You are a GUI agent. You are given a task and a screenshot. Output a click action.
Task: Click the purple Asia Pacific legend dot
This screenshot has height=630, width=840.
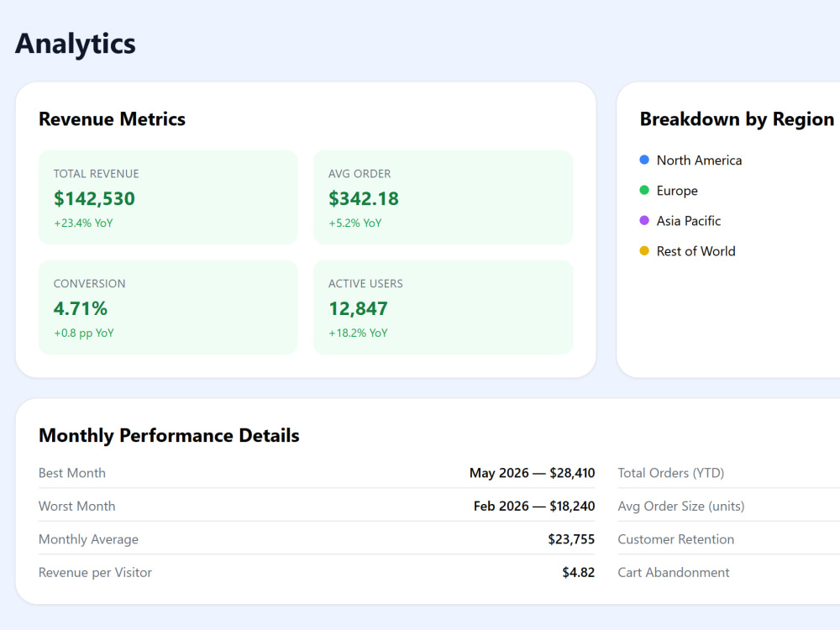(644, 221)
